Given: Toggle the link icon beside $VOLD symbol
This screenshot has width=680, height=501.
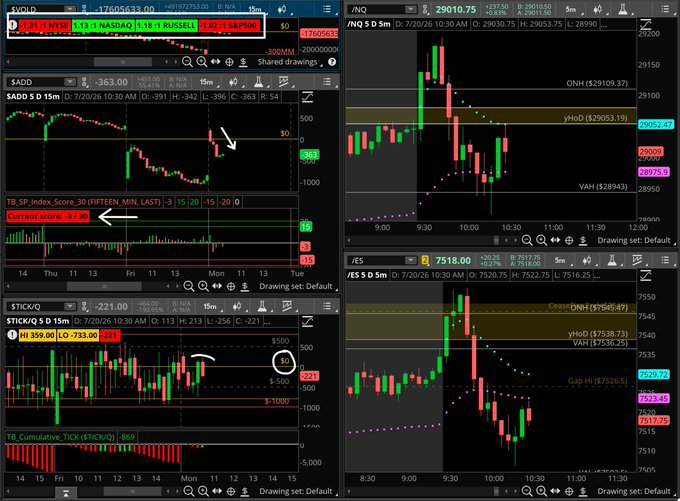Looking at the screenshot, I should [85, 9].
